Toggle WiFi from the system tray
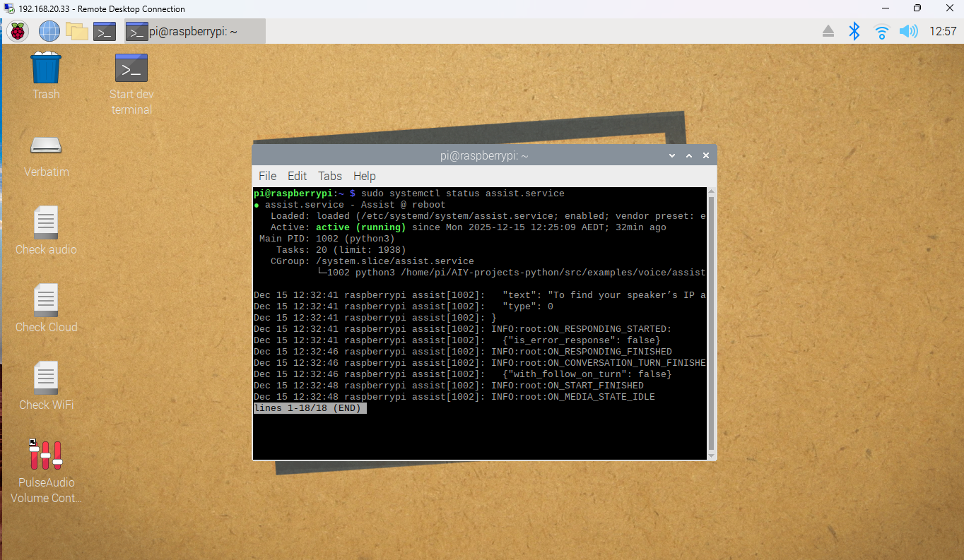Image resolution: width=964 pixels, height=560 pixels. click(x=881, y=31)
